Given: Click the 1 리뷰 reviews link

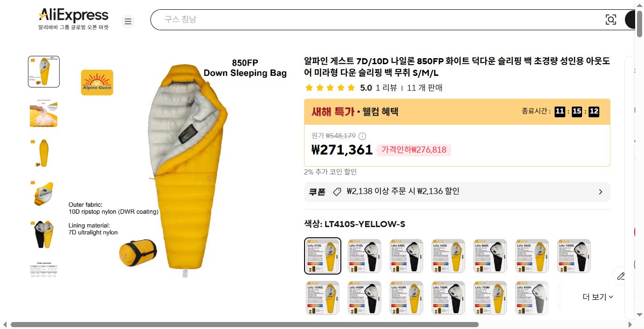Looking at the screenshot, I should coord(386,87).
